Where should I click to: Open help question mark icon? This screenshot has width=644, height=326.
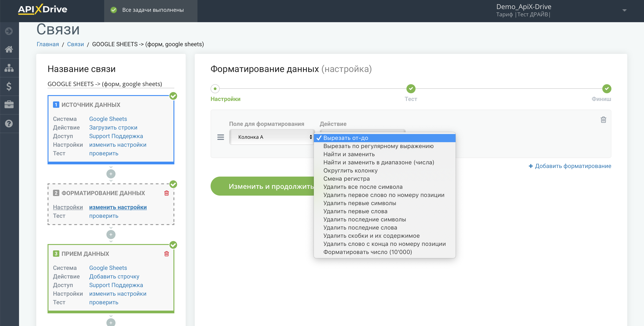click(x=9, y=124)
